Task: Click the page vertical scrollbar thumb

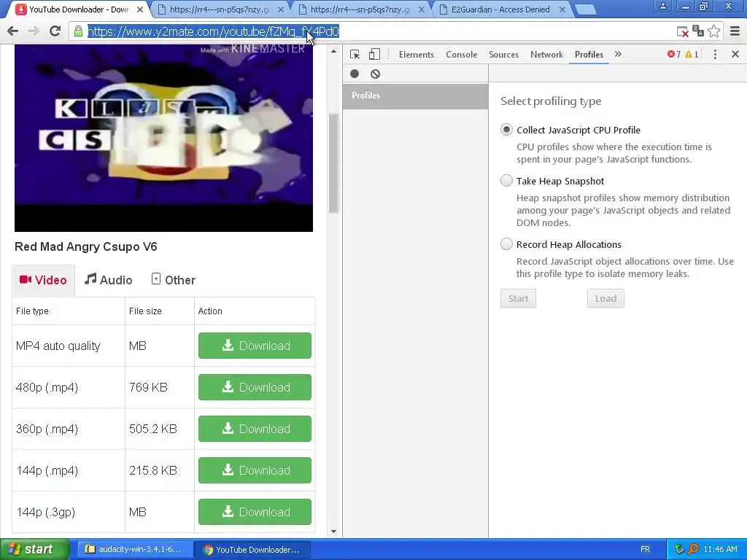Action: click(x=333, y=163)
